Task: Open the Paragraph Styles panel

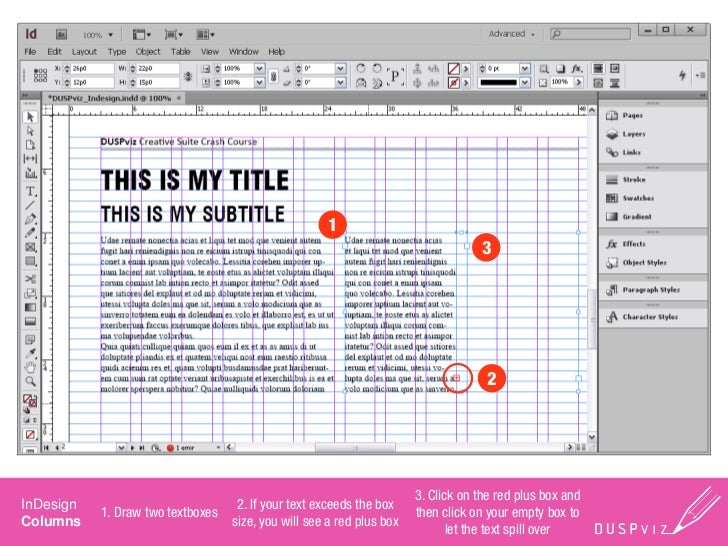Action: tap(653, 290)
